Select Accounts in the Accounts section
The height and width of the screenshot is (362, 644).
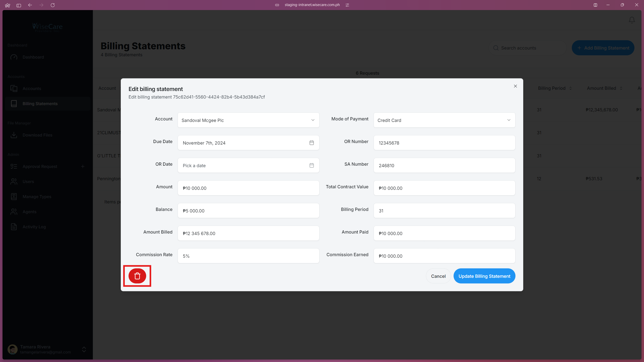tap(32, 88)
